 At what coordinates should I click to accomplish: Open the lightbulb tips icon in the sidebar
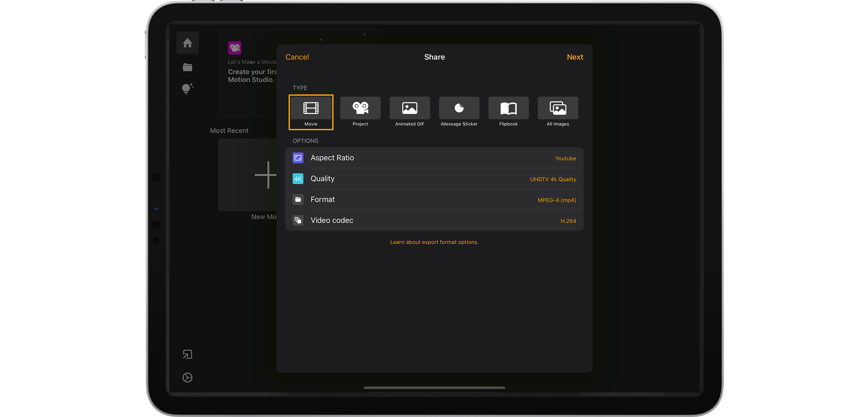point(188,89)
